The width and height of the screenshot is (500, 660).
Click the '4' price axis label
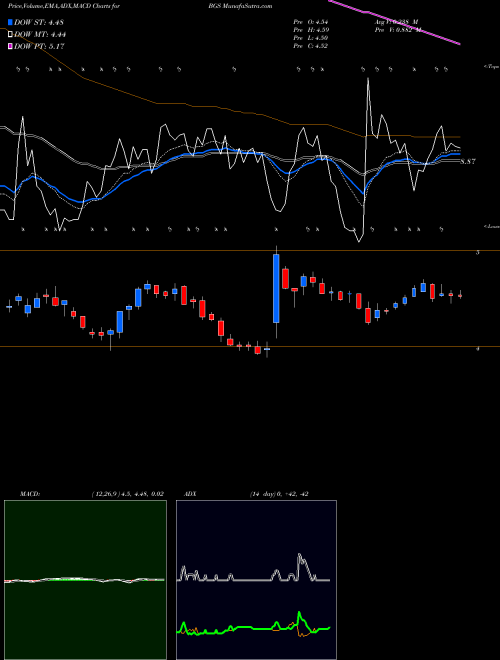(477, 349)
